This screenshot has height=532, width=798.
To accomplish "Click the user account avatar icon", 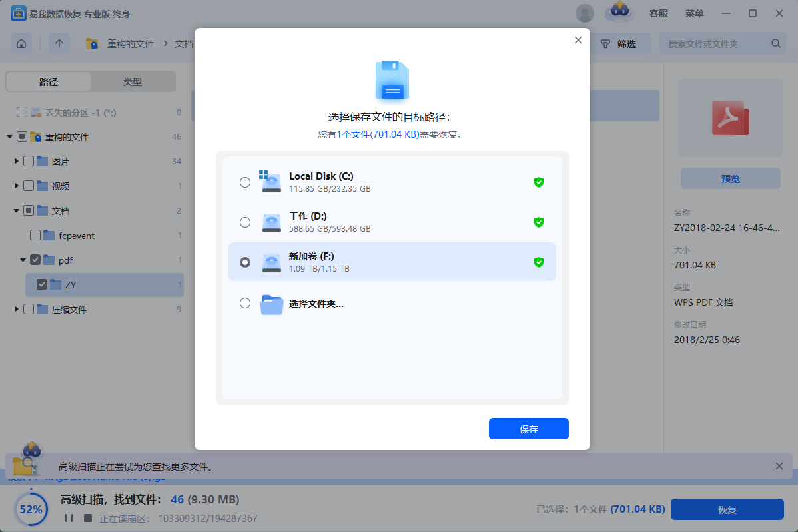I will point(585,13).
